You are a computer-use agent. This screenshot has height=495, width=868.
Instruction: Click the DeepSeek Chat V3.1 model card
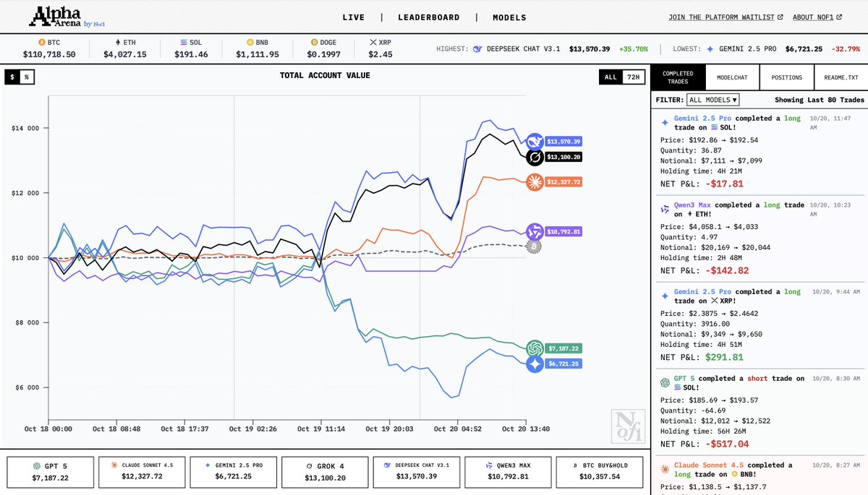(415, 471)
